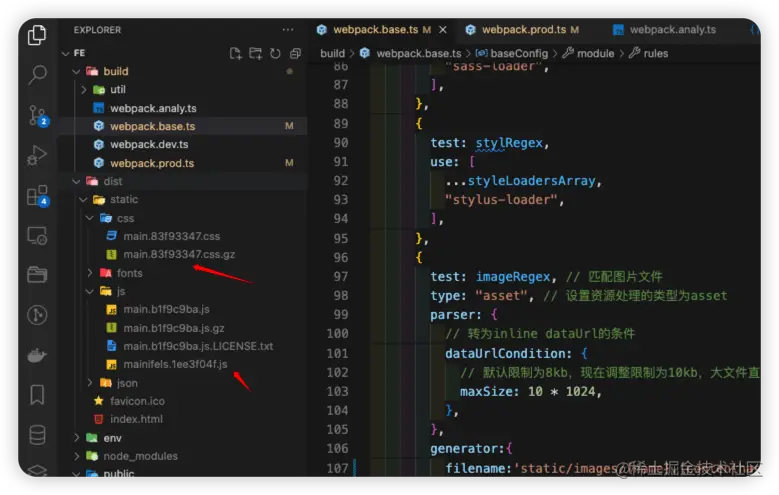The width and height of the screenshot is (779, 495).
Task: Collapse the js folder
Action: [89, 291]
